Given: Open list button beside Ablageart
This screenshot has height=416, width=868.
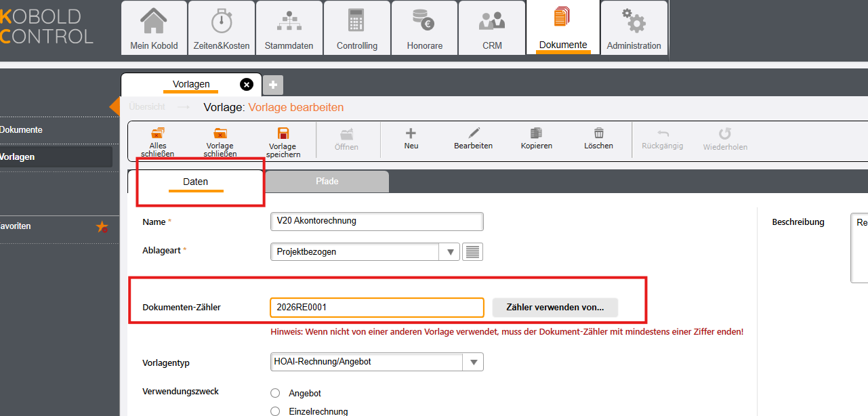Looking at the screenshot, I should (x=472, y=252).
